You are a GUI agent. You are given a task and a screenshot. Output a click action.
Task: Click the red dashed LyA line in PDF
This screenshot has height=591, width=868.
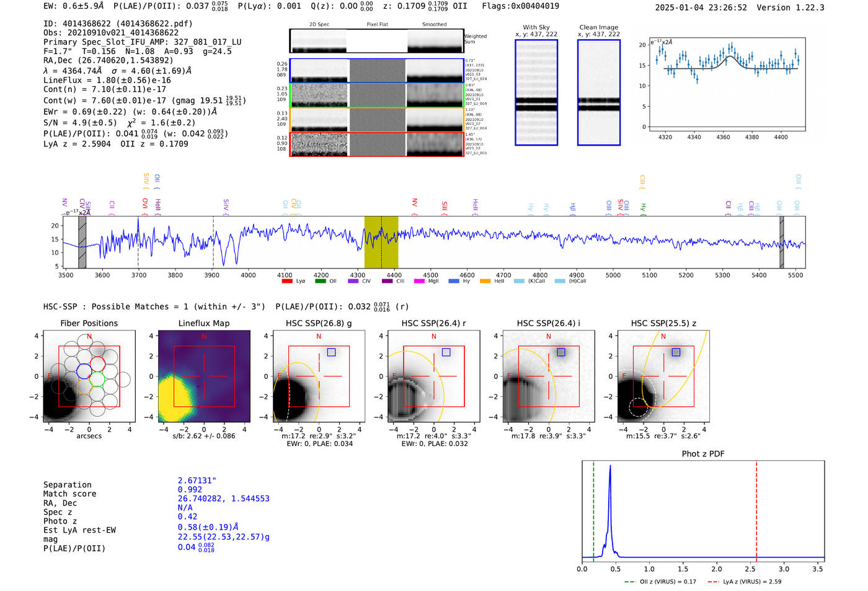coord(756,511)
